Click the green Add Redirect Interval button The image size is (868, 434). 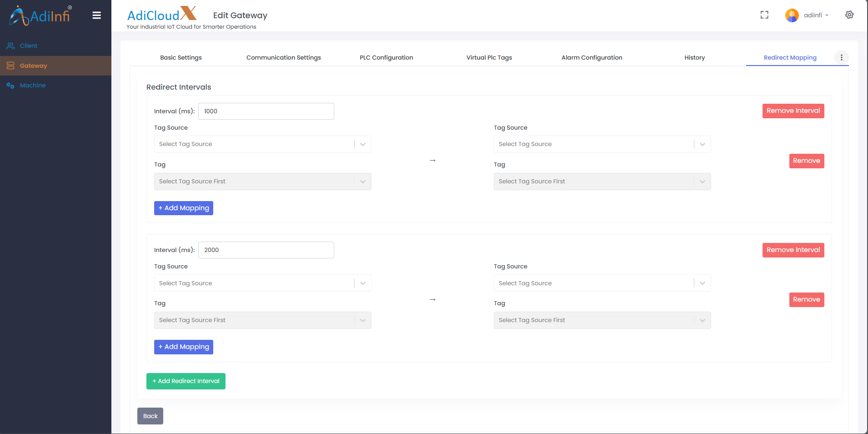click(x=186, y=381)
